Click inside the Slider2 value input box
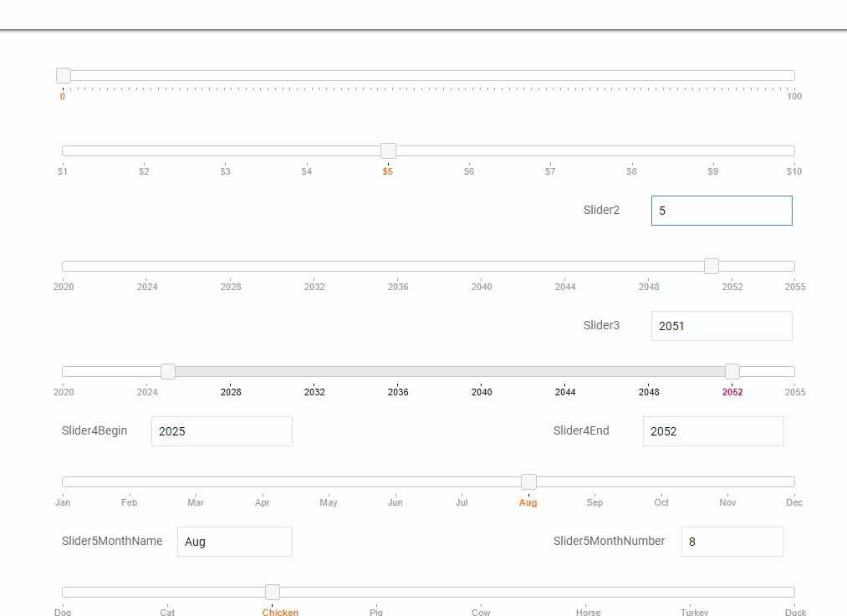 [721, 210]
